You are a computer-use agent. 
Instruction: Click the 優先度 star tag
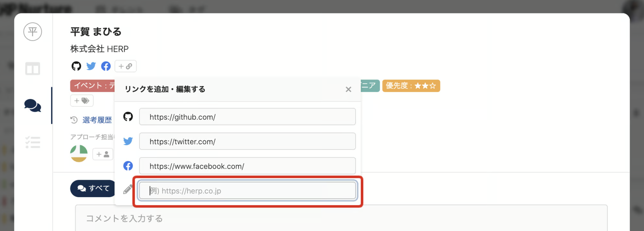click(x=411, y=86)
